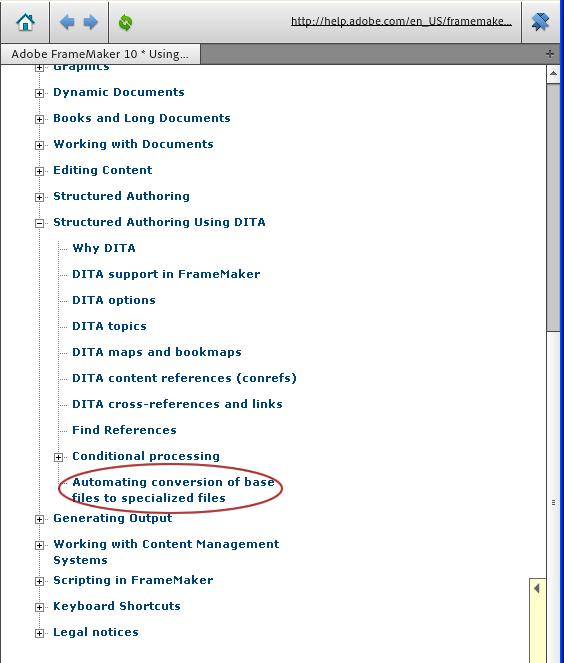Click the scrollbar up arrow
Screen dimensions: 564x663
(553, 74)
